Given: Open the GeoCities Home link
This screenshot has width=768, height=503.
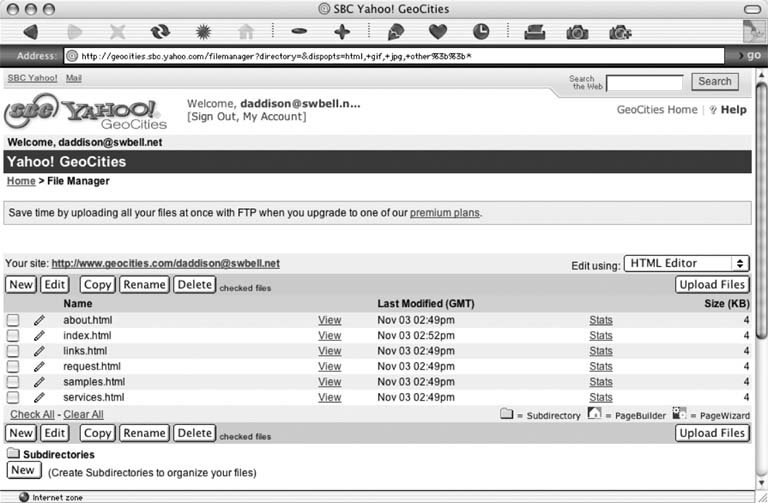Looking at the screenshot, I should point(657,110).
